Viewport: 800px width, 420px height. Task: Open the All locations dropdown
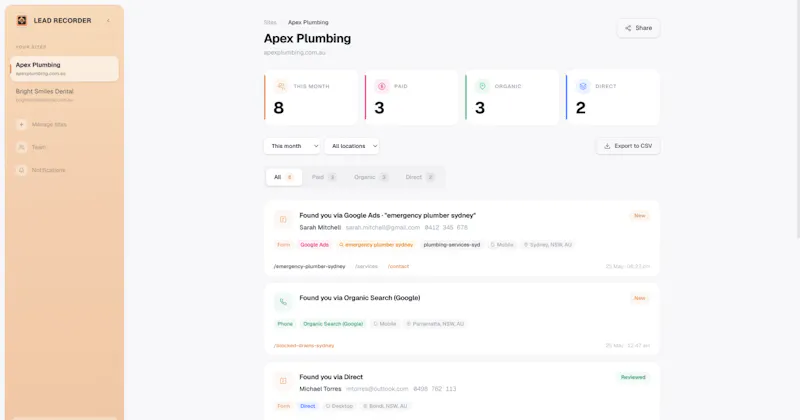coord(352,146)
